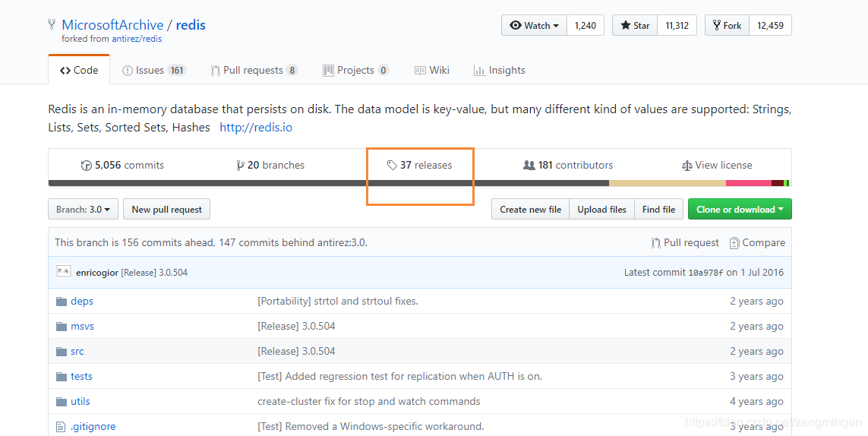This screenshot has width=868, height=436.
Task: Open the Watch dropdown button
Action: pyautogui.click(x=534, y=26)
